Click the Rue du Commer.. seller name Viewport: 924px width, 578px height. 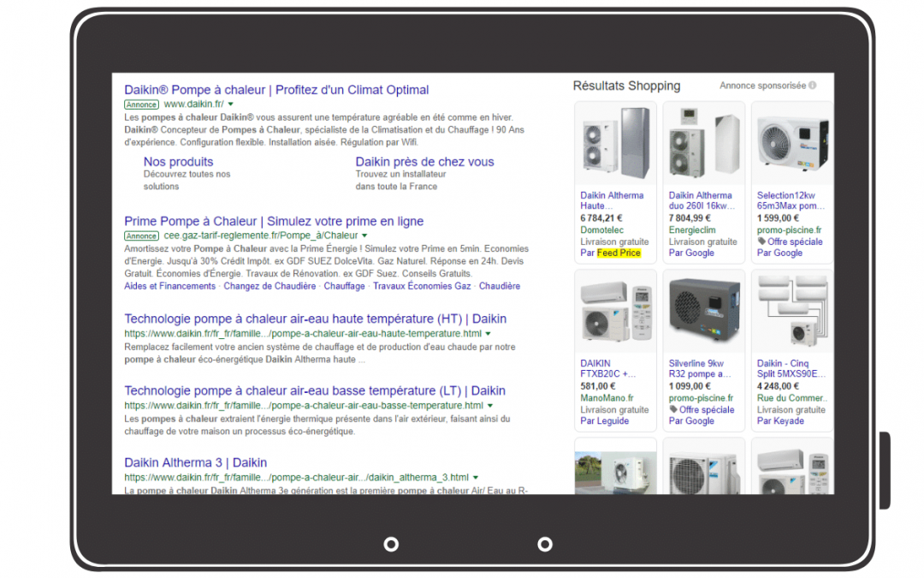coord(792,398)
